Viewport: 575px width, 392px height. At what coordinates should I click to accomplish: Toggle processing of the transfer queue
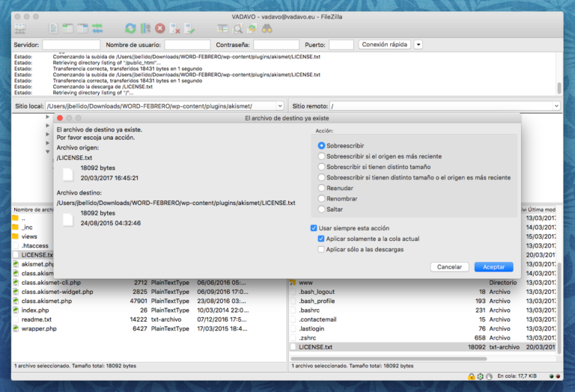pos(145,28)
